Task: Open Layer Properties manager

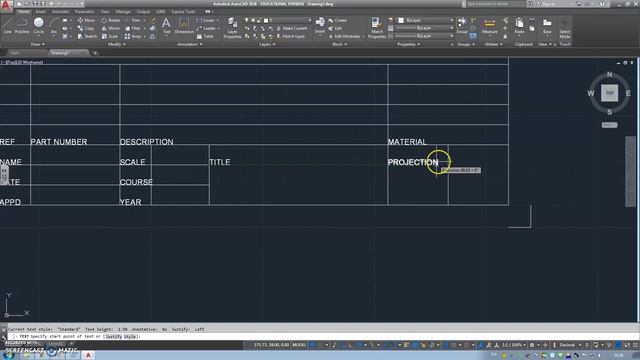Action: point(232,28)
